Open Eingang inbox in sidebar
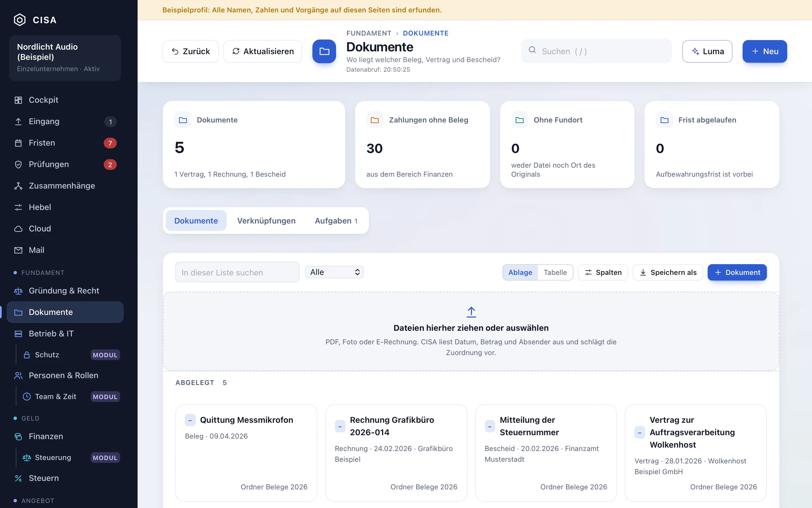Screen dimensions: 812x508 click(65, 121)
